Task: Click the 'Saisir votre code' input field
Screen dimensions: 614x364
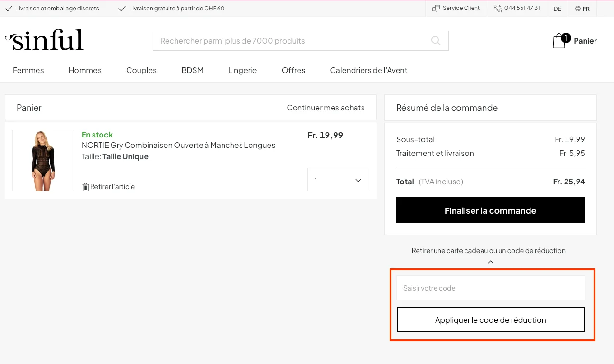Action: click(x=490, y=287)
